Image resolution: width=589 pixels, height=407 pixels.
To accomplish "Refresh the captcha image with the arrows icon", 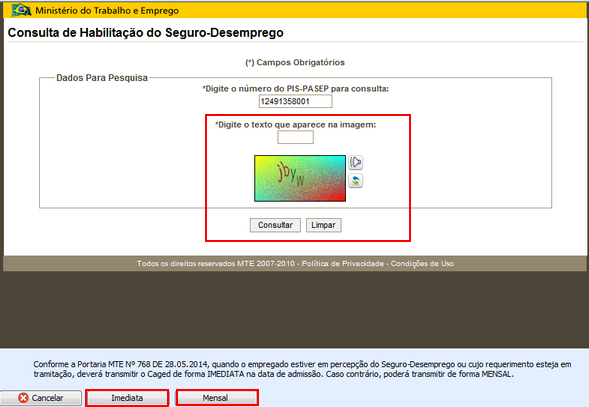I will (x=355, y=181).
